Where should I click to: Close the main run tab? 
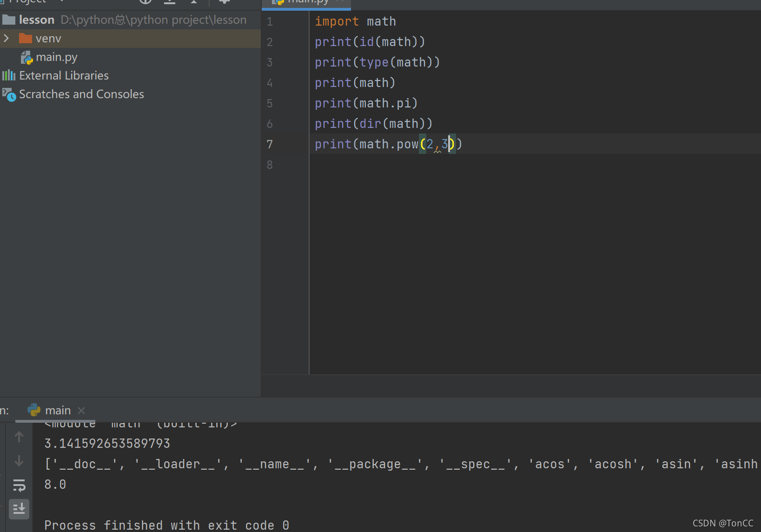pos(81,410)
